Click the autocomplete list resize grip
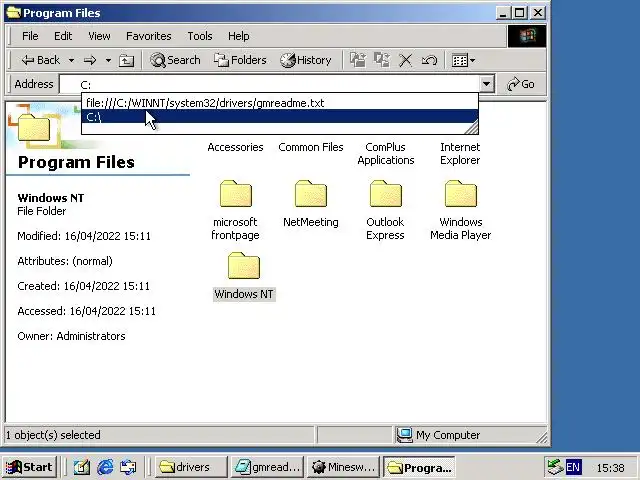This screenshot has width=640, height=480. coord(472,128)
